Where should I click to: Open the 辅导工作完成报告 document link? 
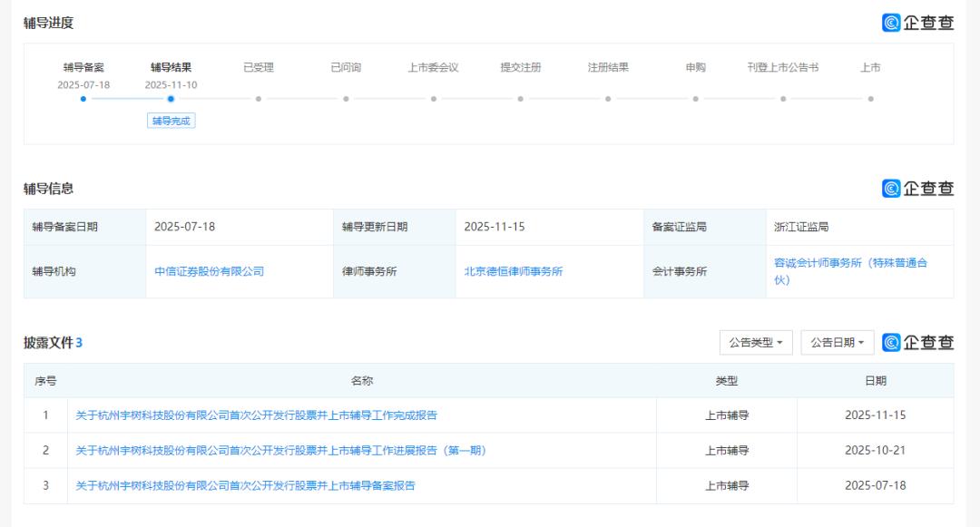pyautogui.click(x=256, y=415)
